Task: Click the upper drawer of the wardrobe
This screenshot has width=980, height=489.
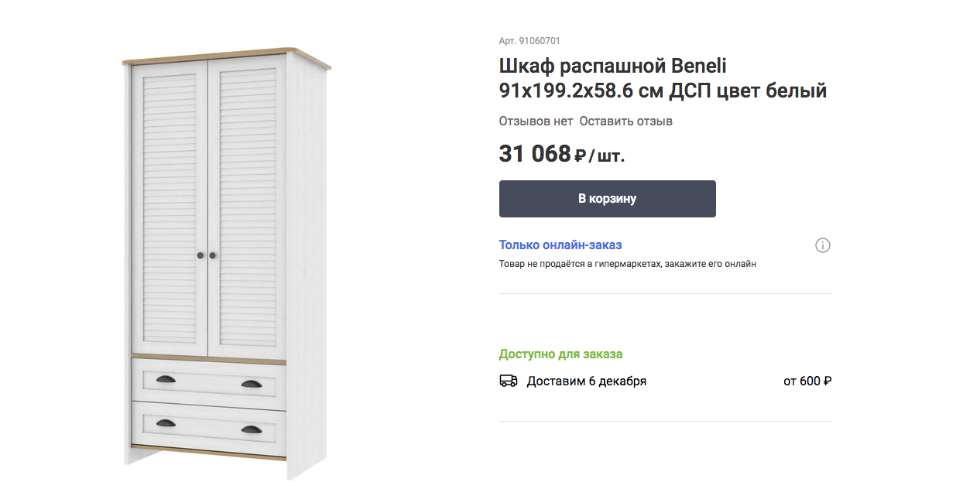Action: tap(209, 380)
